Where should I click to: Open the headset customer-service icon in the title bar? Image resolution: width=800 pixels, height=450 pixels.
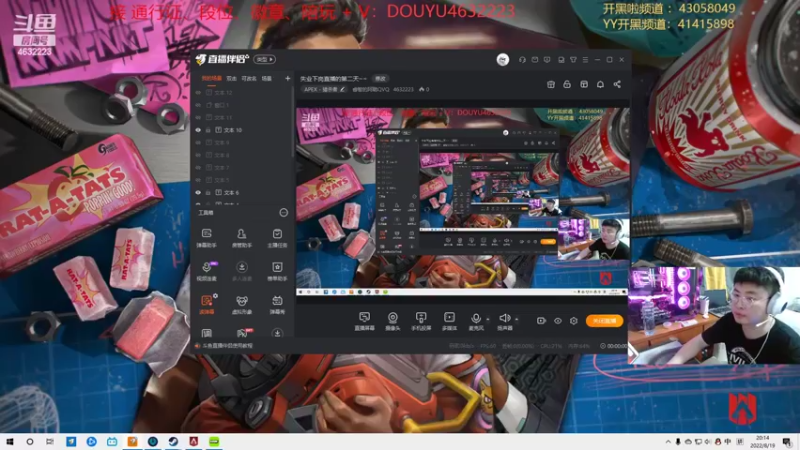pyautogui.click(x=522, y=60)
